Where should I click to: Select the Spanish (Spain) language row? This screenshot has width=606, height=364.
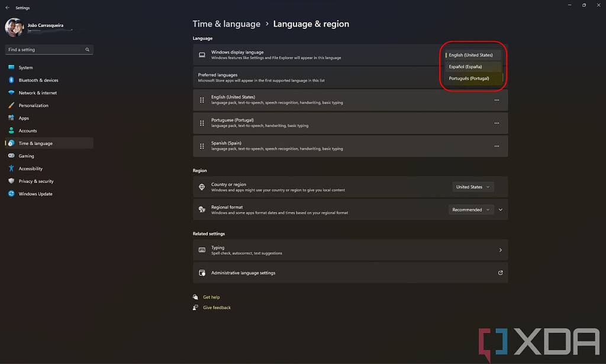[x=350, y=146]
